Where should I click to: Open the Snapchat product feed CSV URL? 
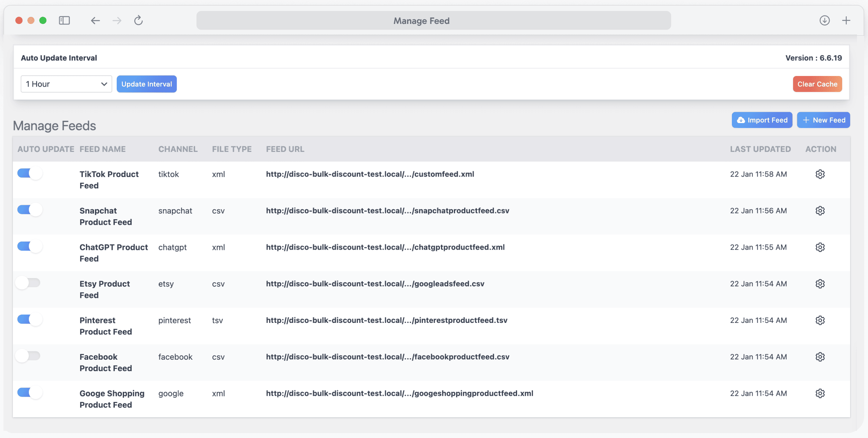[387, 210]
